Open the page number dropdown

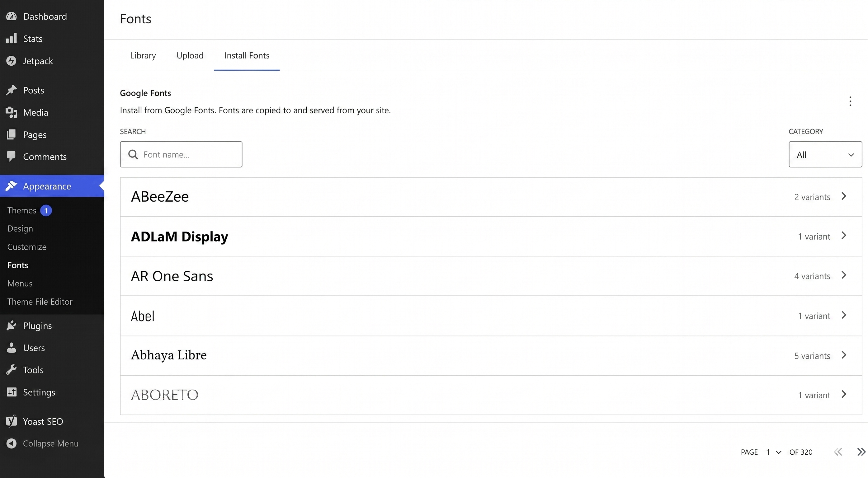(773, 452)
